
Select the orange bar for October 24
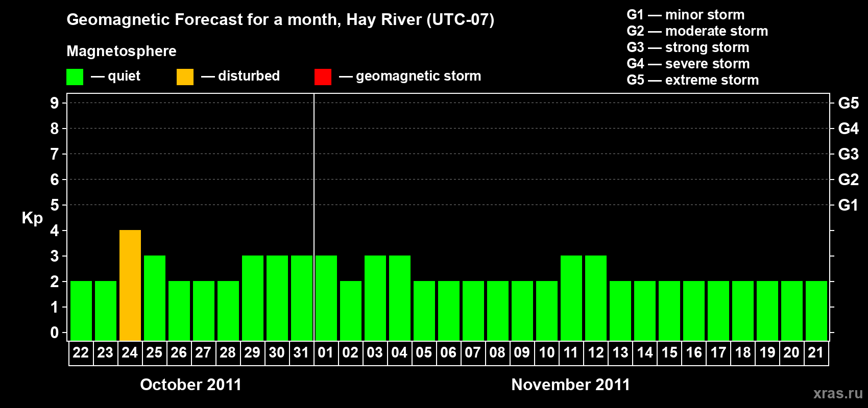pos(130,285)
